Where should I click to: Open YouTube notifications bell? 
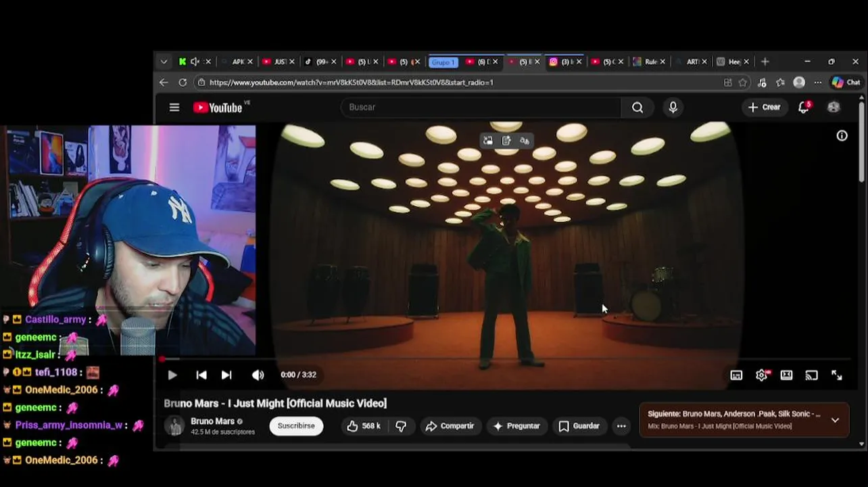pos(803,107)
